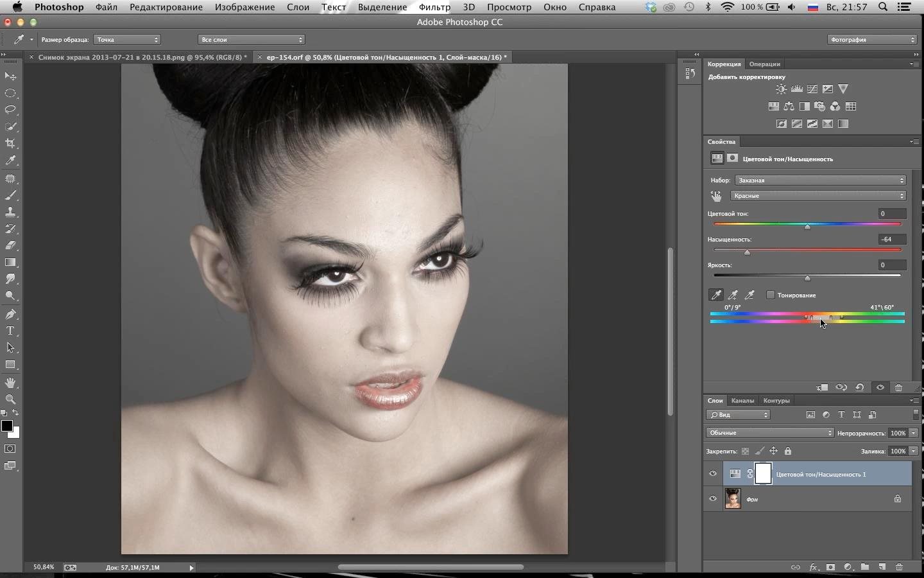Switch to the Контуры tab

pyautogui.click(x=776, y=401)
